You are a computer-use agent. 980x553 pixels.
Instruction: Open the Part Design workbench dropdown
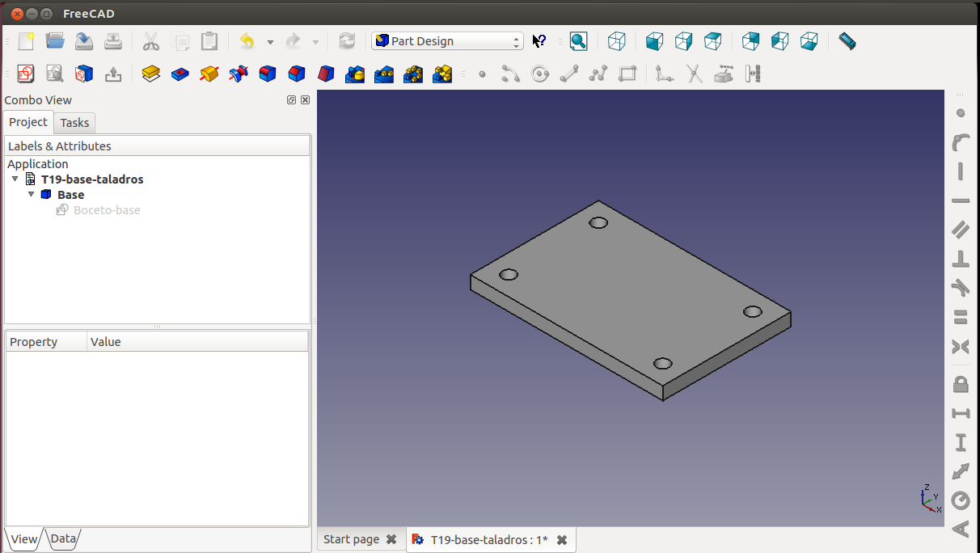click(x=447, y=41)
